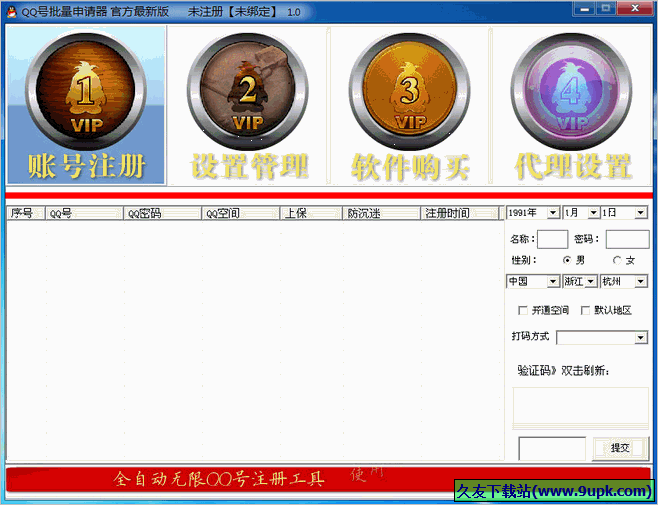Click the 提交 submit button
The width and height of the screenshot is (658, 505).
620,448
